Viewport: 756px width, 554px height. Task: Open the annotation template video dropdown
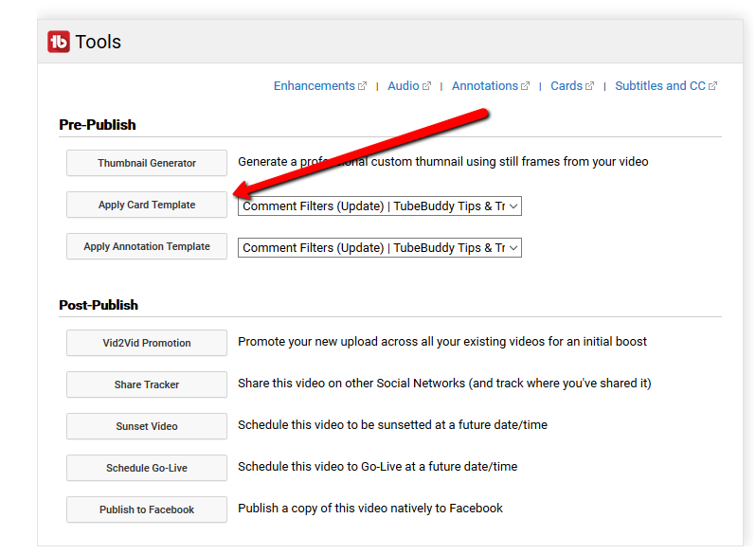pyautogui.click(x=380, y=248)
